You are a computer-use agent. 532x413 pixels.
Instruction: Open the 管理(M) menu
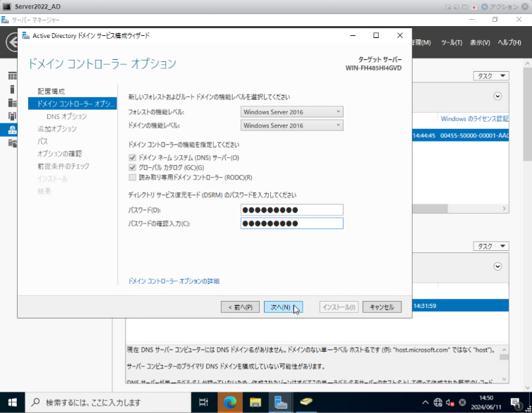[421, 43]
